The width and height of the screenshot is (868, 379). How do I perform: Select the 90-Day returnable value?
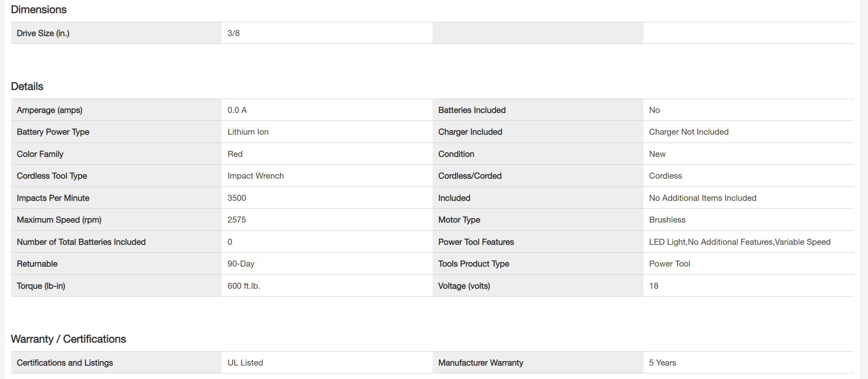coord(241,264)
